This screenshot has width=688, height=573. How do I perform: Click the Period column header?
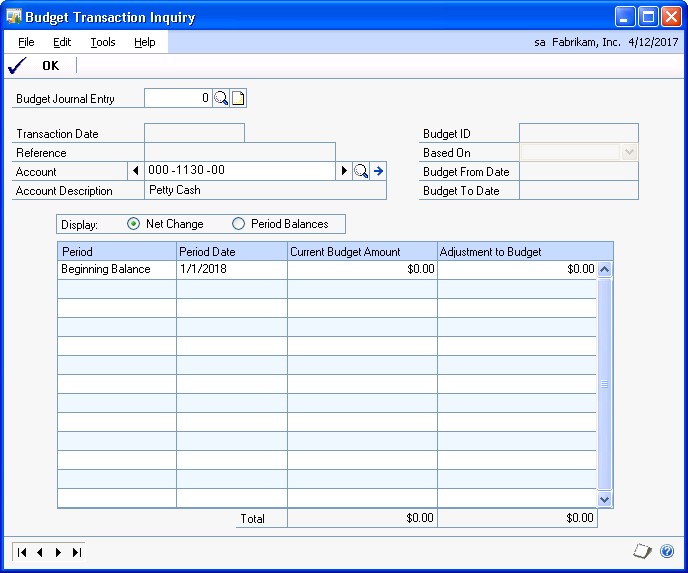point(117,251)
